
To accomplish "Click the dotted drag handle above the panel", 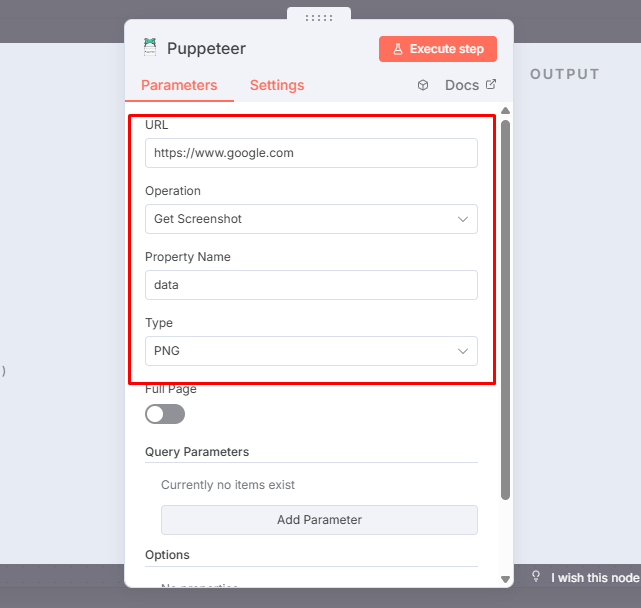I will [x=319, y=18].
